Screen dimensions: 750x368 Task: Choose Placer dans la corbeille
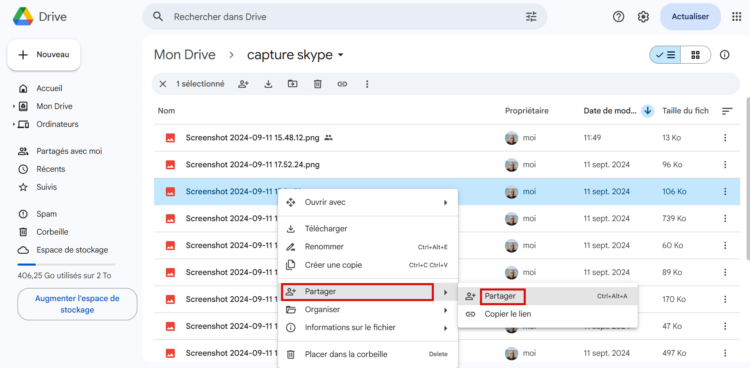coord(368,355)
